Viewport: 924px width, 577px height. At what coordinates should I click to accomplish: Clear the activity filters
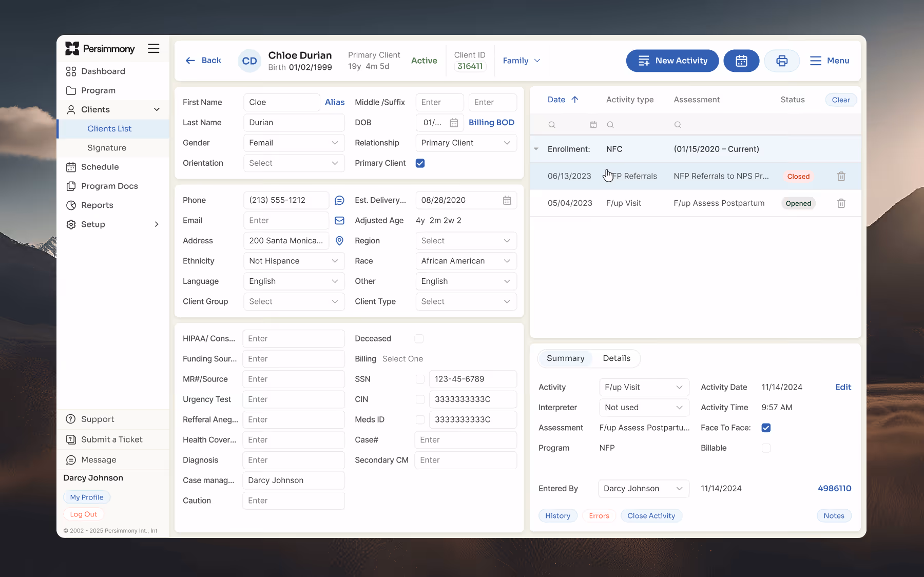[841, 100]
